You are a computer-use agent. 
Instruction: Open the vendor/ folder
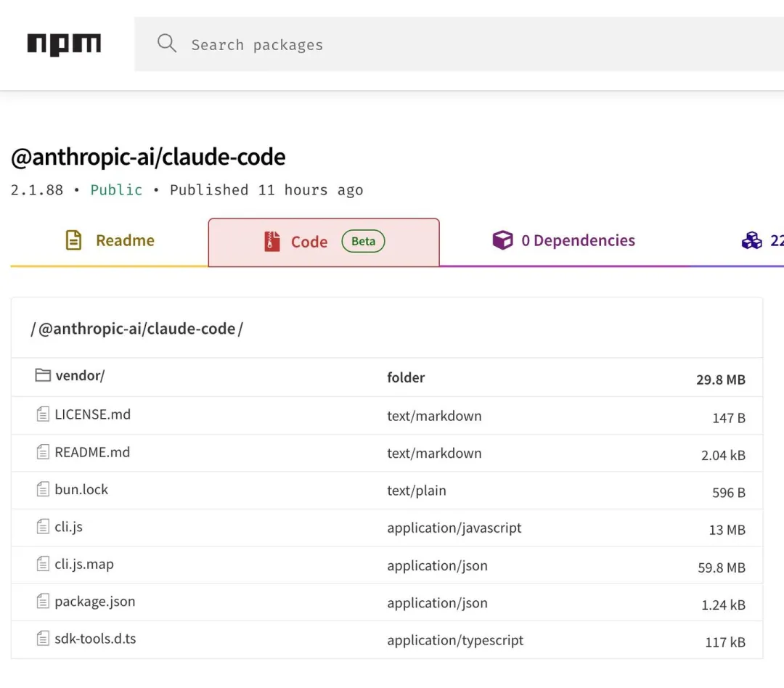(x=80, y=375)
